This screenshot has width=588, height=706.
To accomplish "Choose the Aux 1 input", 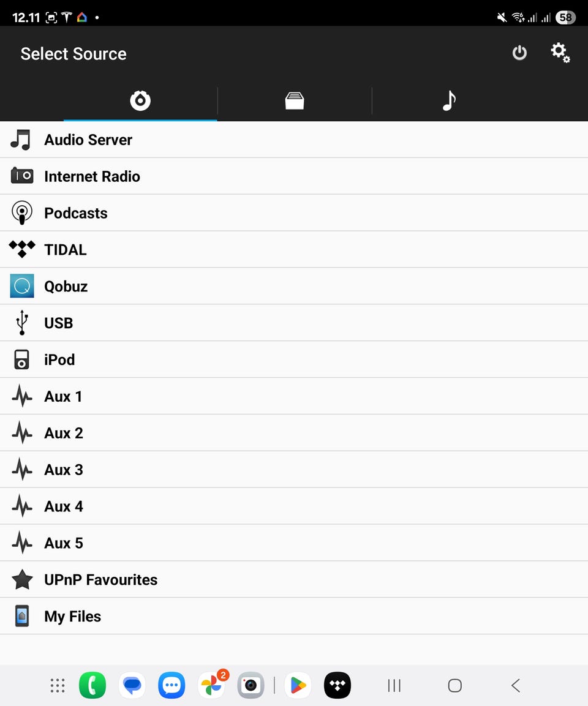I will [294, 396].
